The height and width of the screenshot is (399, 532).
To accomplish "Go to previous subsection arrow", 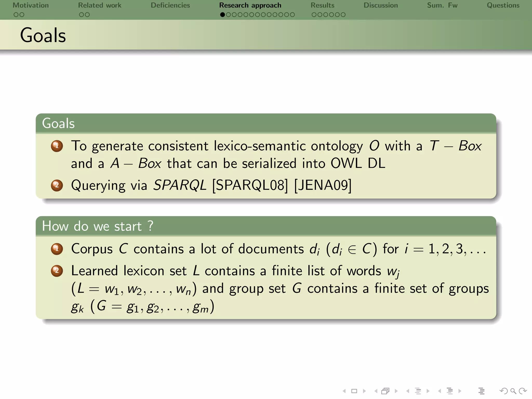I will pyautogui.click(x=408, y=391).
